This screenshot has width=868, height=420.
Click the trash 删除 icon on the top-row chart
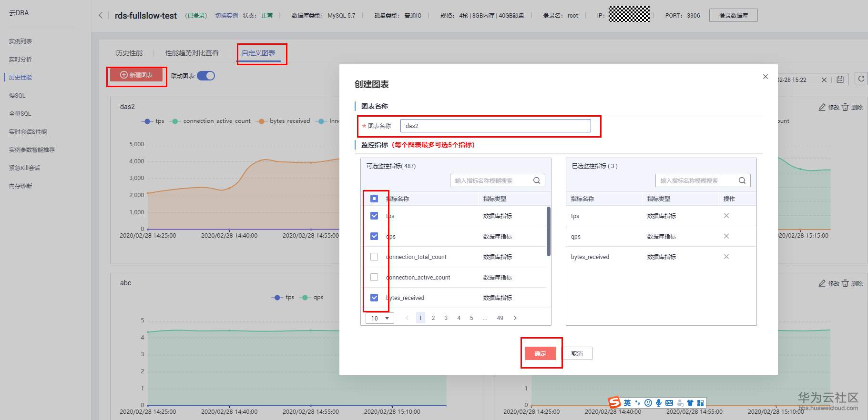tap(845, 107)
